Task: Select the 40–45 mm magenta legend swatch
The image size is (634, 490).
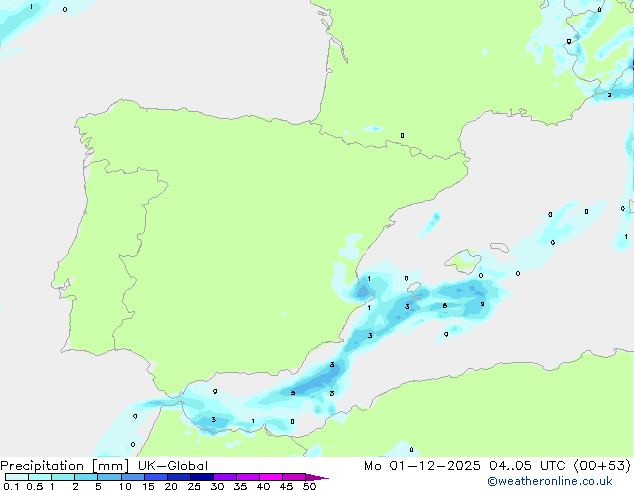Action: point(271,477)
